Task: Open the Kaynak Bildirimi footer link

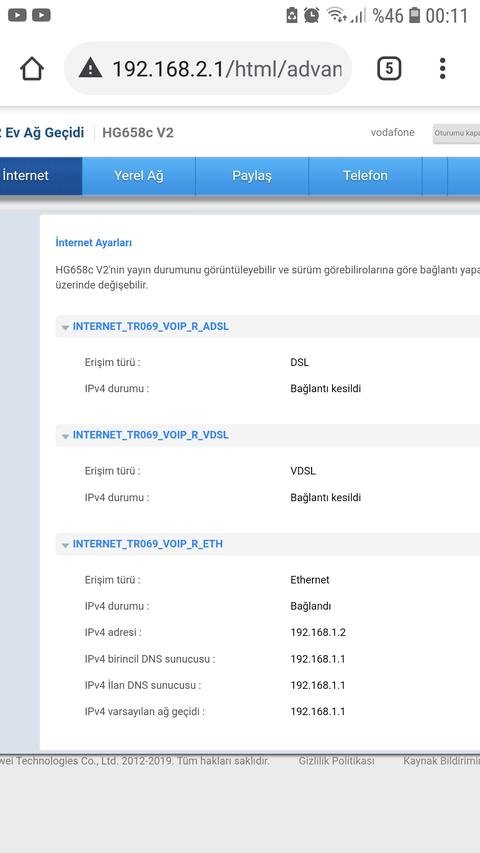Action: tap(441, 761)
